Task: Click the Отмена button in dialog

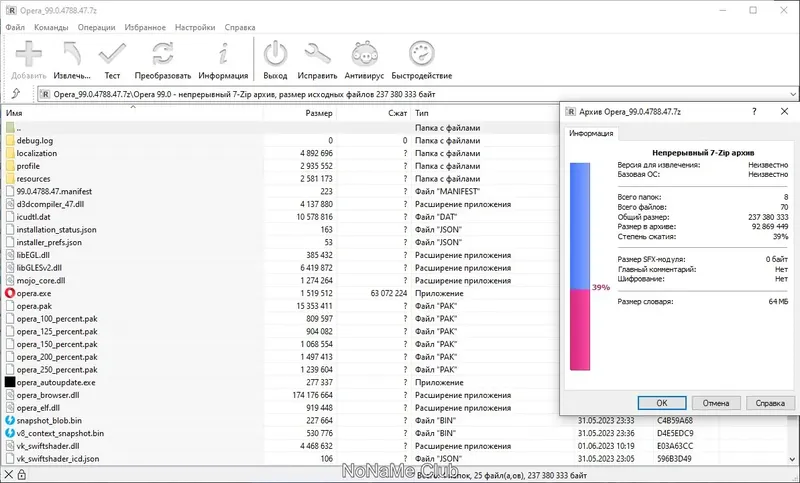Action: click(x=716, y=403)
